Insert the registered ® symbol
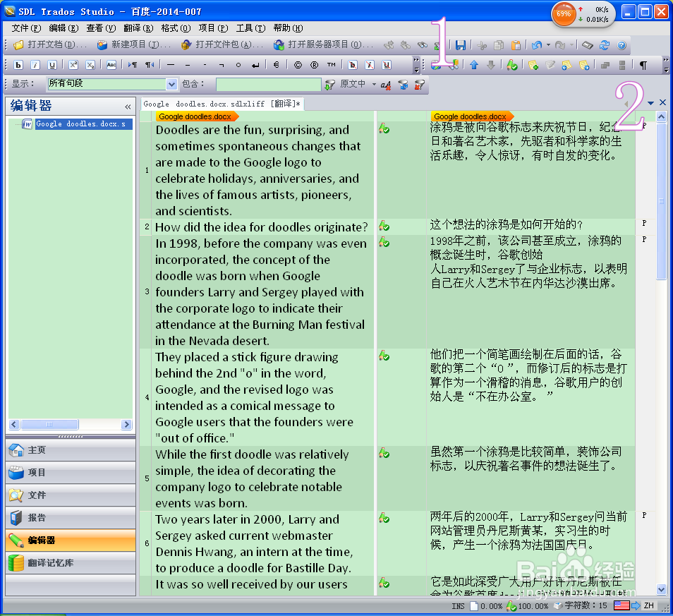The width and height of the screenshot is (673, 616). (314, 65)
